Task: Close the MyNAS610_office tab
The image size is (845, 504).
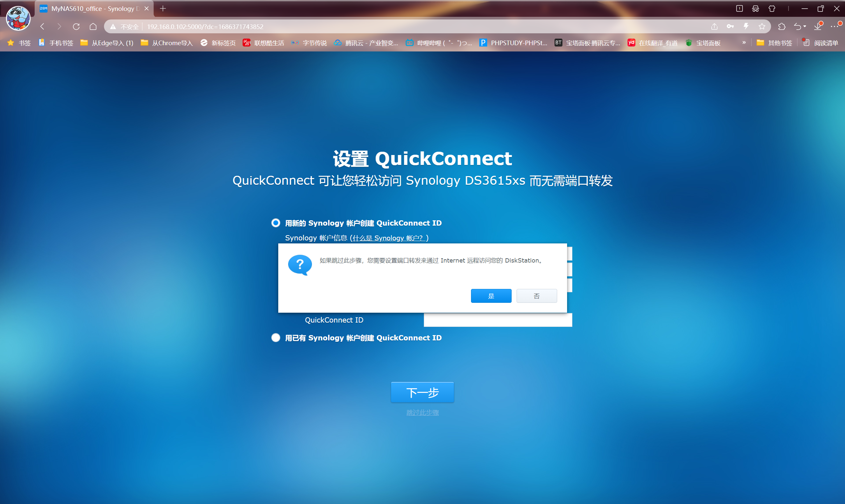Action: [147, 9]
